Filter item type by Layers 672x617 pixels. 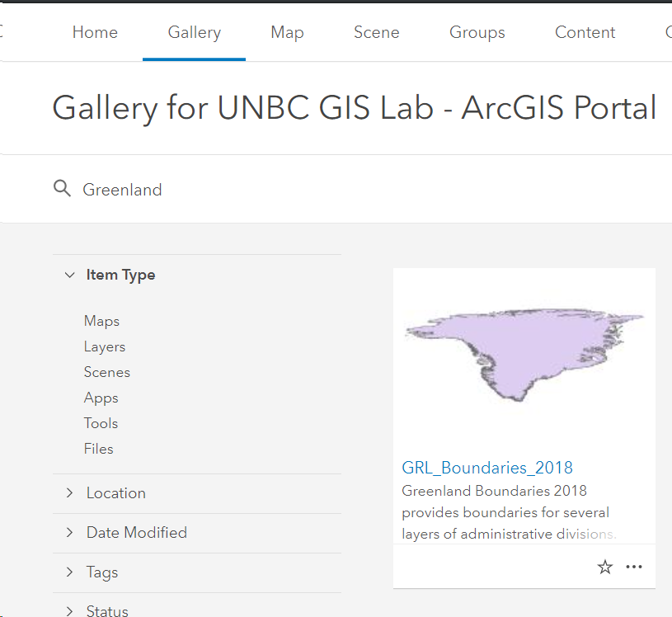click(x=105, y=346)
